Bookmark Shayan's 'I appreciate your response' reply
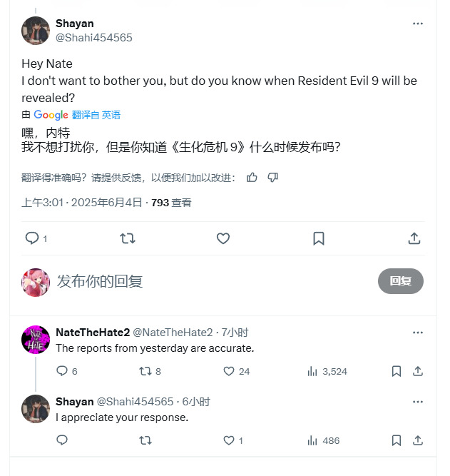Screen dimensions: 450x476 click(x=397, y=440)
